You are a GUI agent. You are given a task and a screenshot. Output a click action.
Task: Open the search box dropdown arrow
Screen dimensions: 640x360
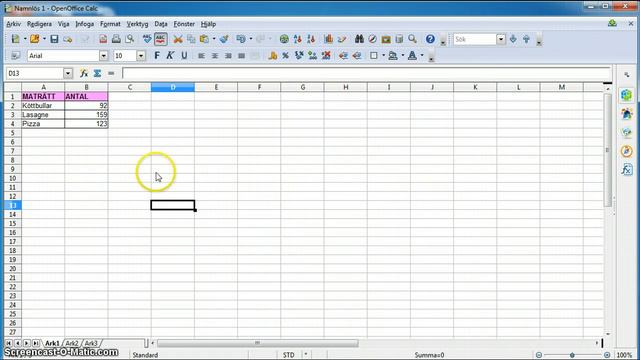501,39
